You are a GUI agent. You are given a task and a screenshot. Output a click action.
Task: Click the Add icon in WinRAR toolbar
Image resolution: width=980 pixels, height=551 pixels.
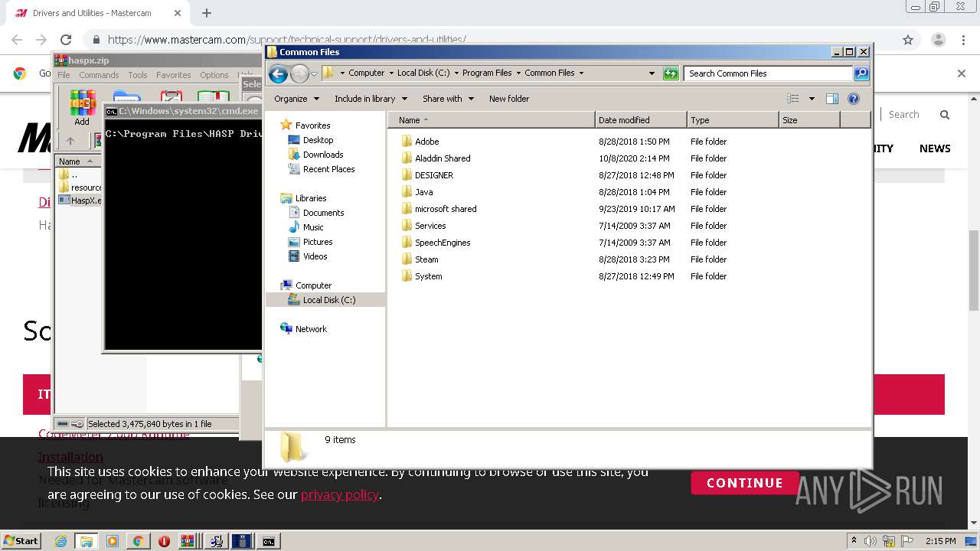tap(82, 108)
